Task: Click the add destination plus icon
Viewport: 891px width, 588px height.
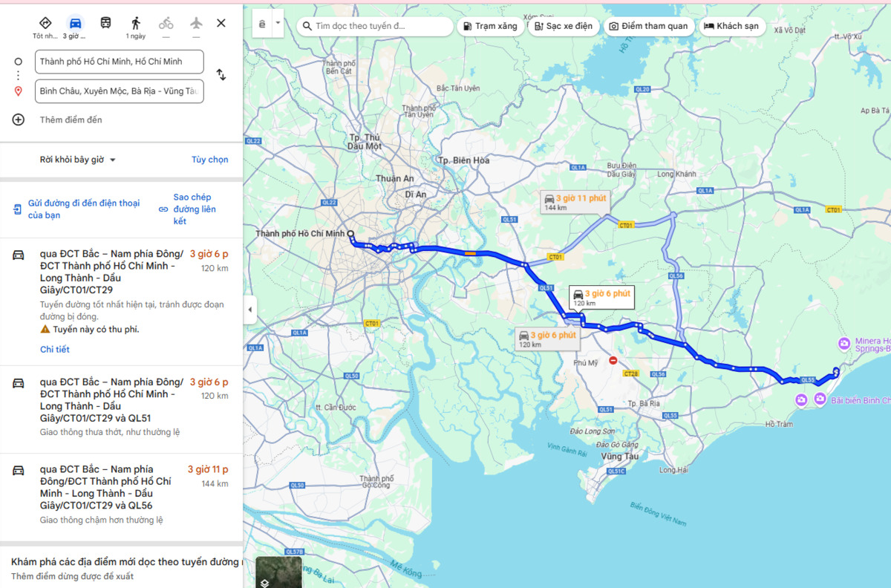Action: tap(19, 120)
